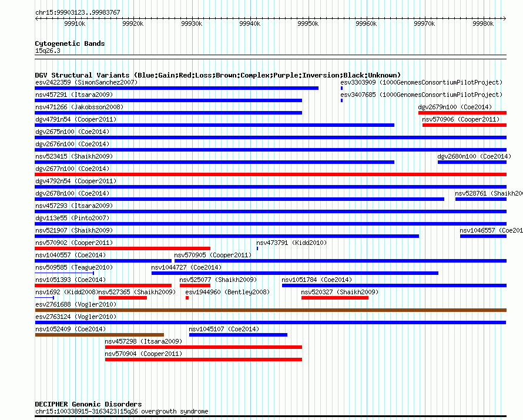Click dgv2680n100 (Coe2014) label
Viewport: 523px width, 420px height.
[474, 156]
